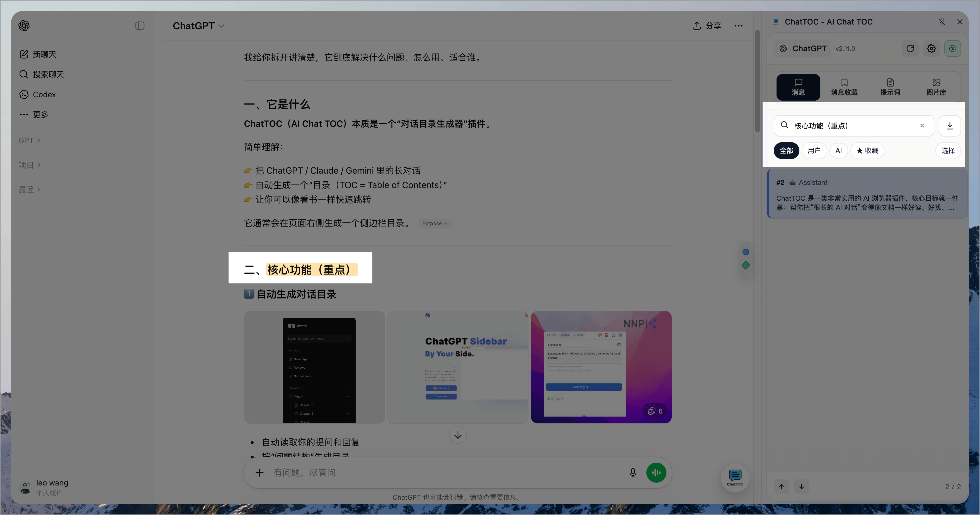
Task: Click the 分享 share button
Action: pyautogui.click(x=707, y=25)
